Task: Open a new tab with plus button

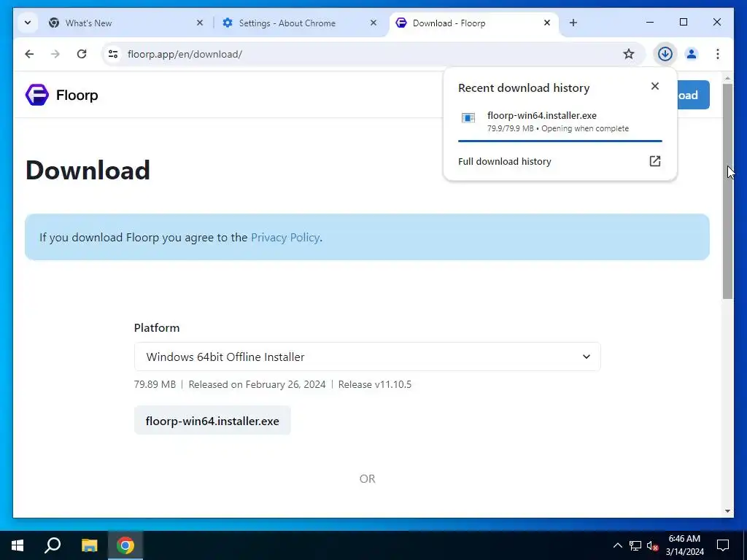Action: tap(573, 23)
